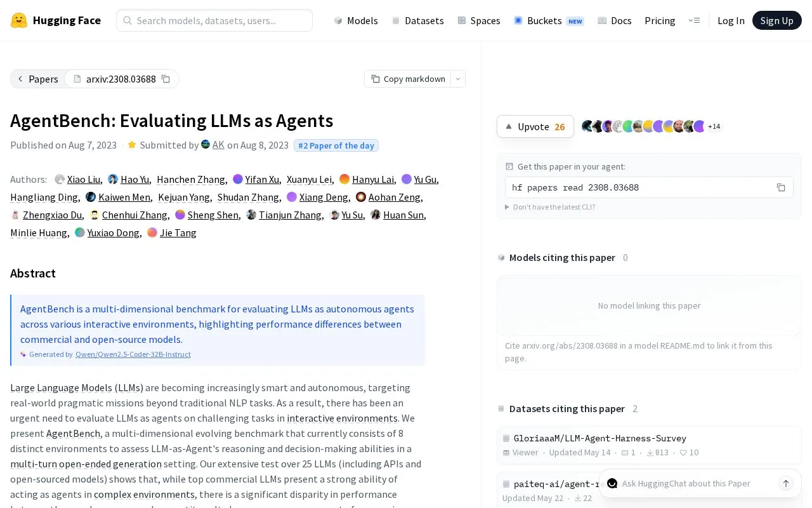Open author Minlie Huang's name
Viewport: 812px width, 508px height.
tap(39, 232)
